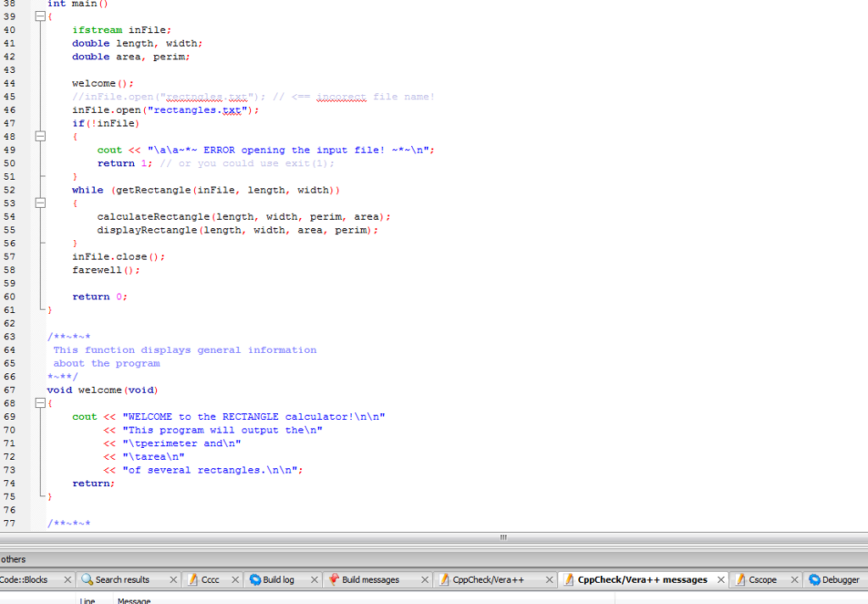
Task: Click the editor's horizontal scrollbar grip
Action: coord(504,537)
